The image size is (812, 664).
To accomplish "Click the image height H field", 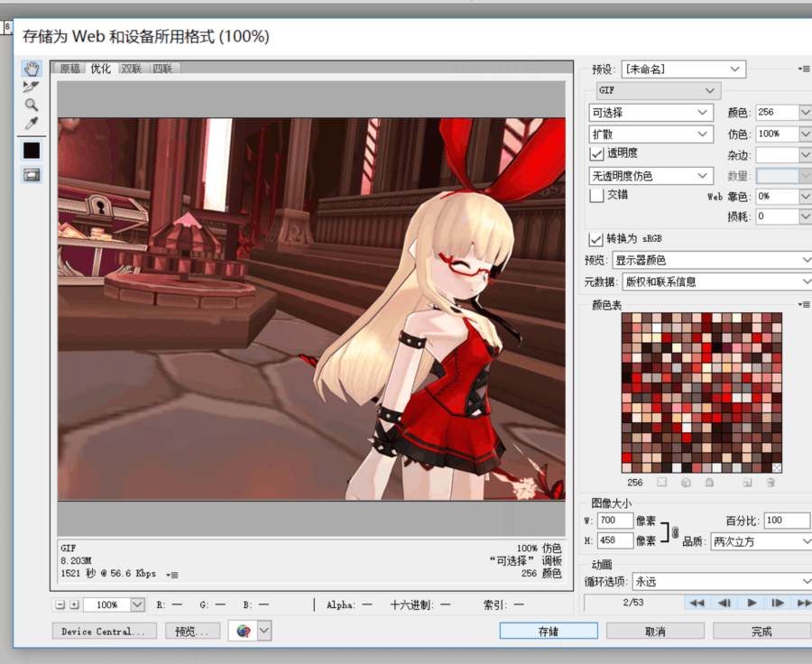I will point(615,540).
